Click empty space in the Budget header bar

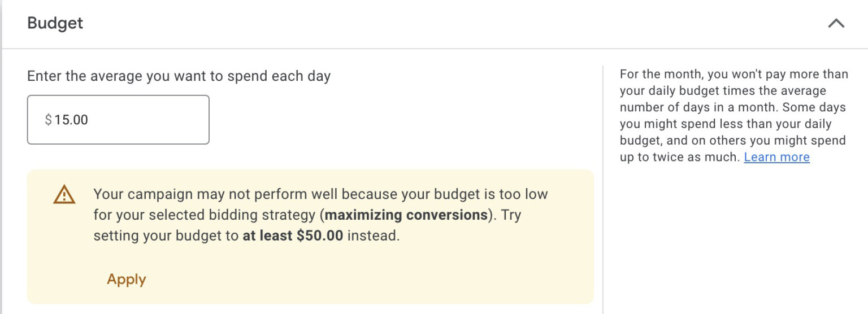[x=452, y=24]
